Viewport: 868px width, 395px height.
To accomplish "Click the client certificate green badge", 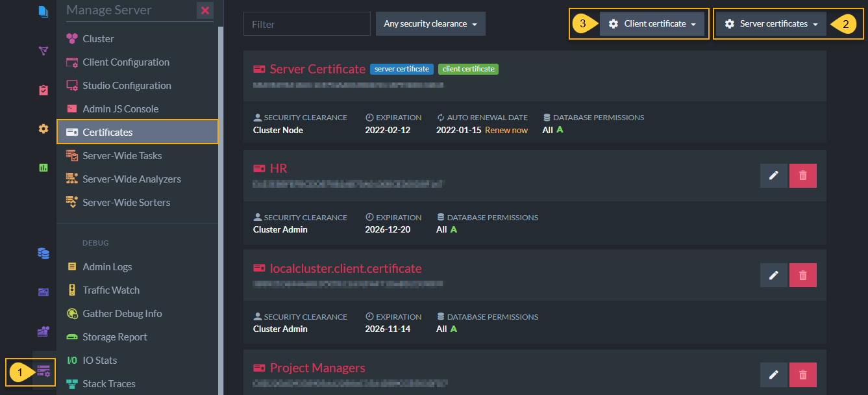I will click(x=469, y=69).
